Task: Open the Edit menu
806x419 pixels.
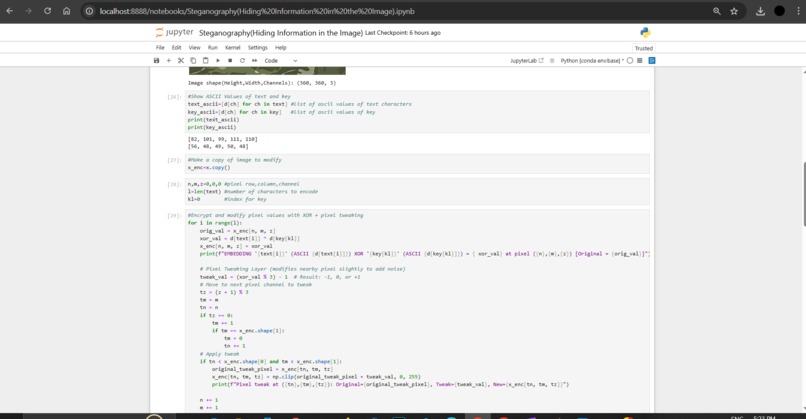Action: pyautogui.click(x=176, y=47)
